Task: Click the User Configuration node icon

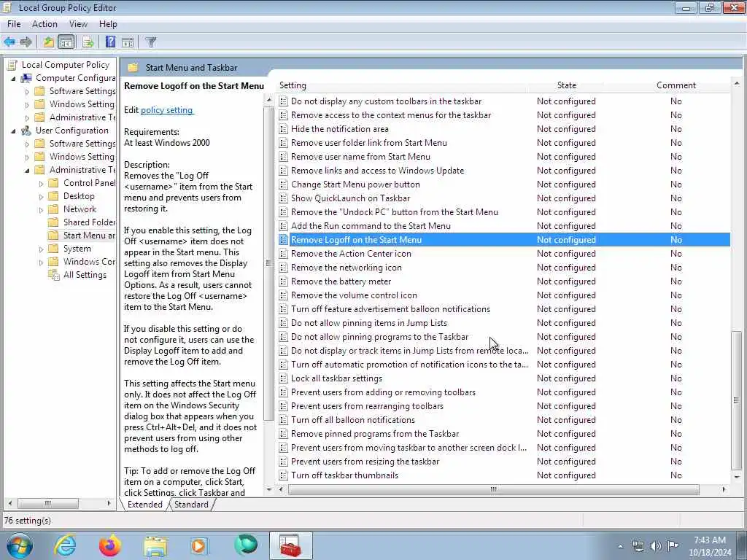Action: [27, 131]
